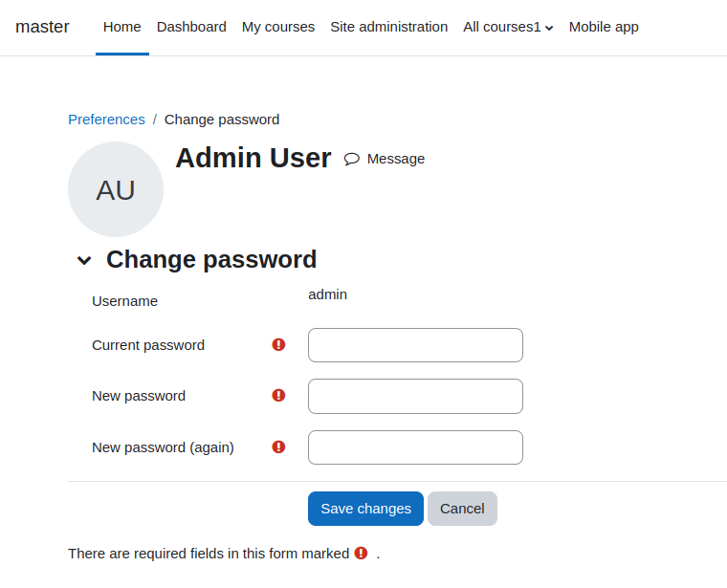Cancel the password change
727x588 pixels.
click(462, 509)
